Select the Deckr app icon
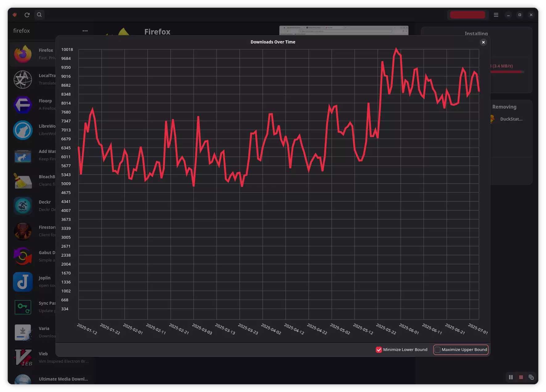This screenshot has height=392, width=546. click(x=23, y=206)
